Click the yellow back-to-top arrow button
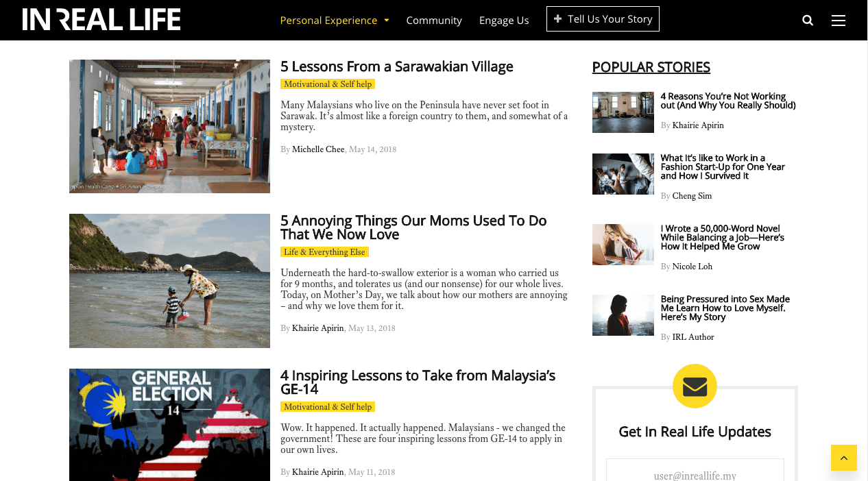868x481 pixels. [x=844, y=458]
